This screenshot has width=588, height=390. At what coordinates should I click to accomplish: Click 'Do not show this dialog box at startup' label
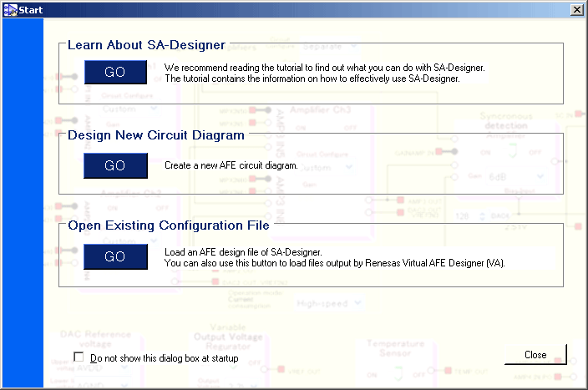(x=165, y=358)
